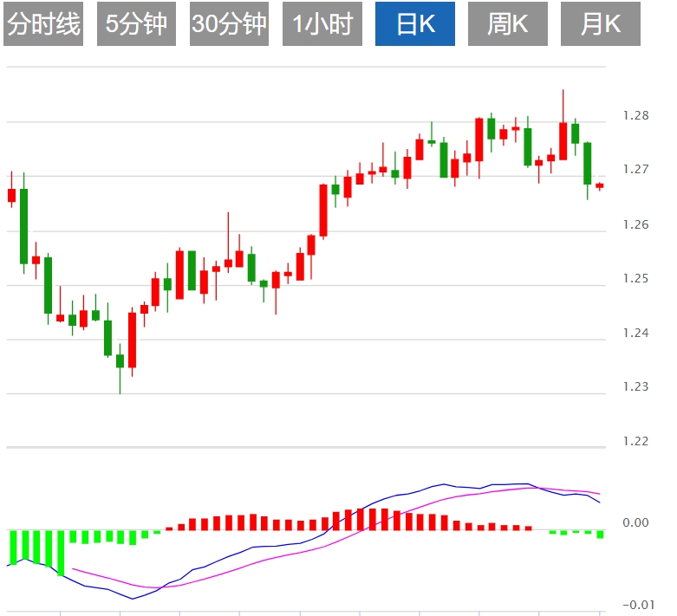This screenshot has width=677, height=616.
Task: Select the 5分钟 interval tab
Action: 136,23
